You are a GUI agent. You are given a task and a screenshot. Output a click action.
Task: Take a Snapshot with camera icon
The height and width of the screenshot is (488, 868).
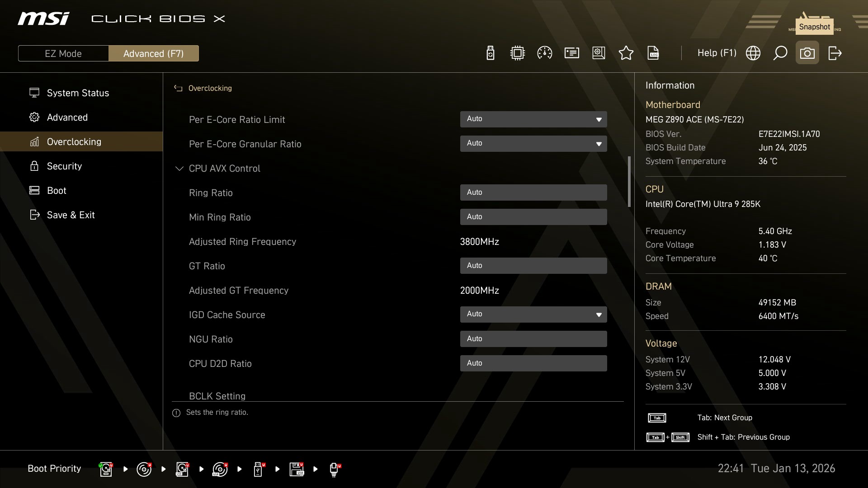coord(807,53)
